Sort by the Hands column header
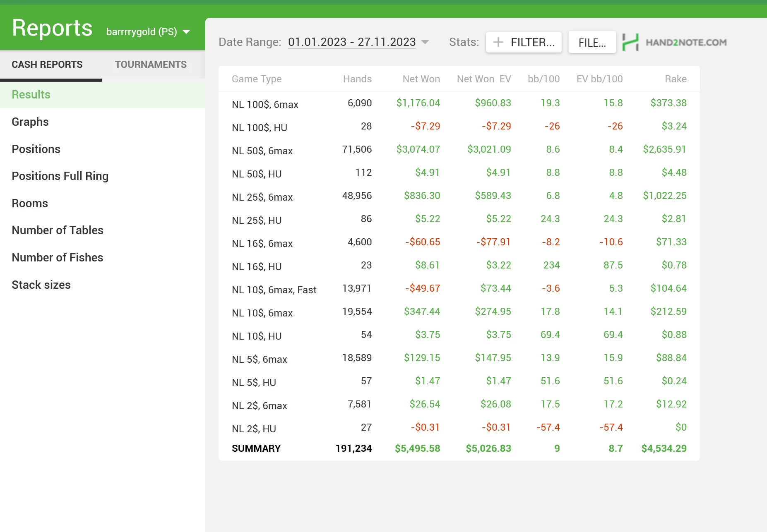 pos(357,79)
